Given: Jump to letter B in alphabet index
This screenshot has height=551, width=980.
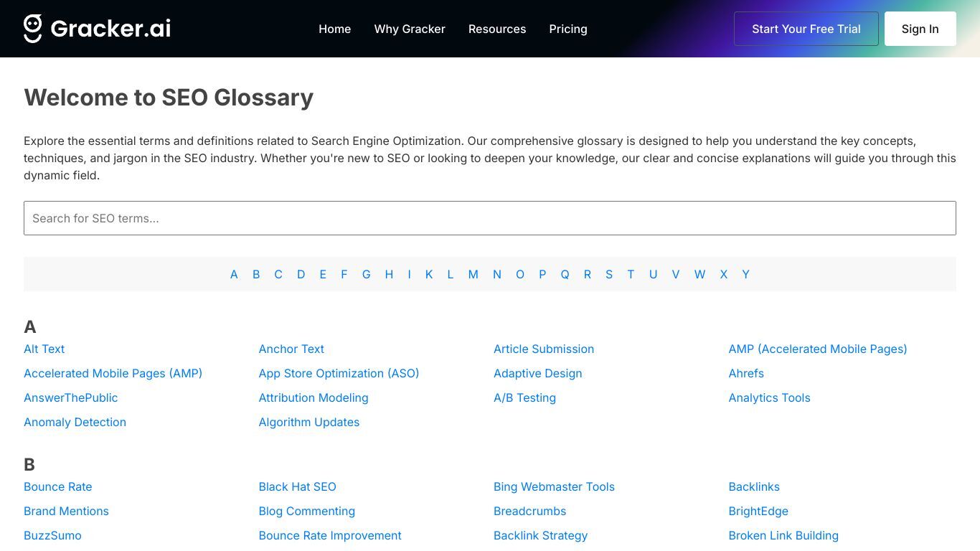Looking at the screenshot, I should point(256,274).
